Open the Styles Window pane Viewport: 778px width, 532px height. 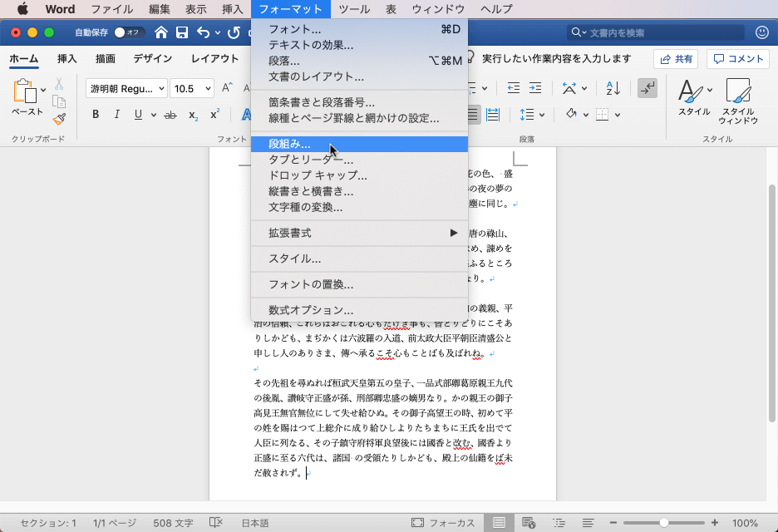tap(738, 101)
